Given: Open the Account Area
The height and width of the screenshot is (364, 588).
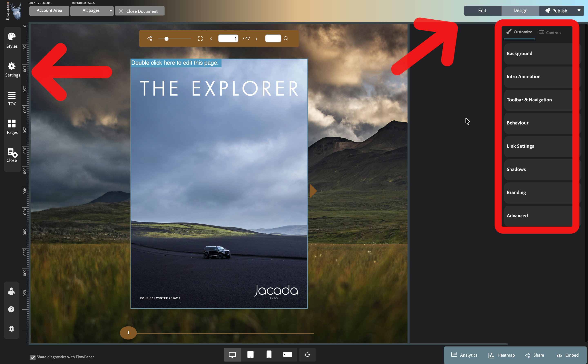Looking at the screenshot, I should [x=49, y=11].
